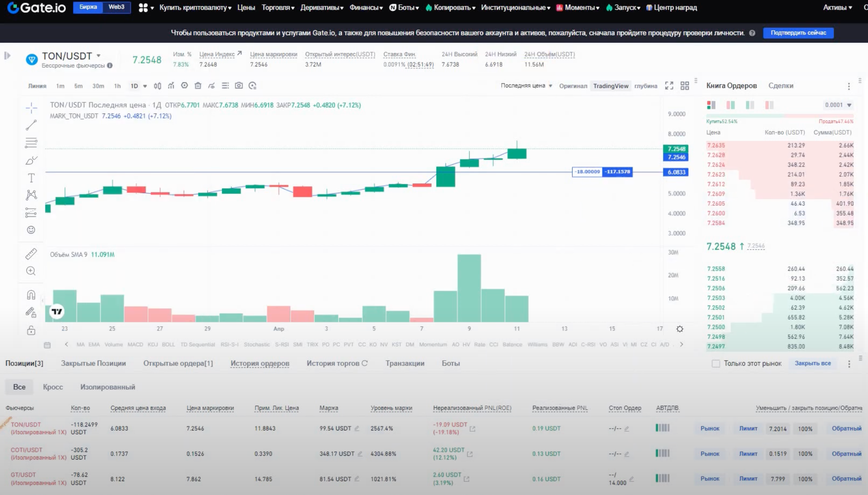The image size is (868, 495).
Task: Switch to the Web3 mode toggle
Action: (x=116, y=7)
